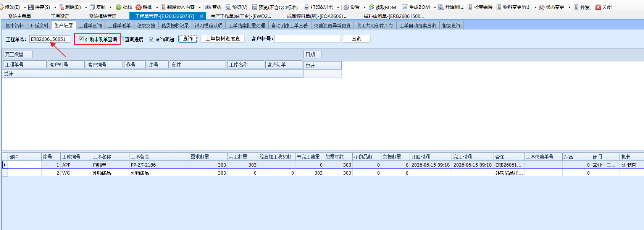This screenshot has height=230, width=644.
Task: Click the 工序名称 column header in lower grid
Action: coord(110,157)
